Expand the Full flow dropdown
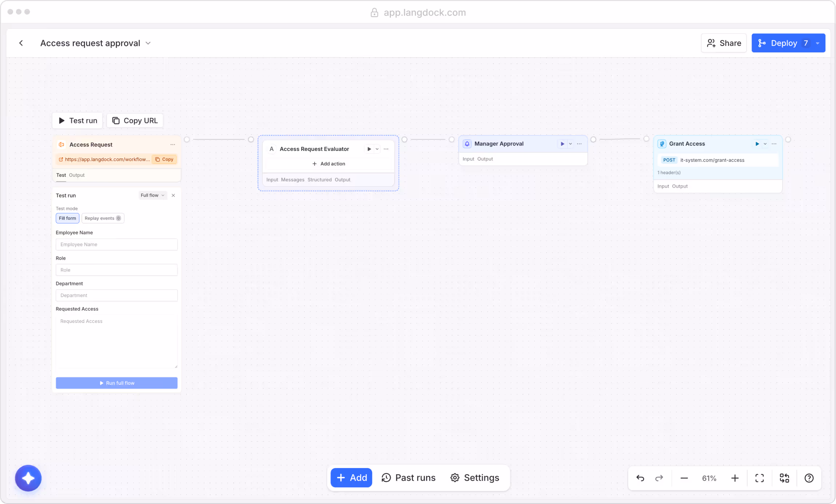 152,196
